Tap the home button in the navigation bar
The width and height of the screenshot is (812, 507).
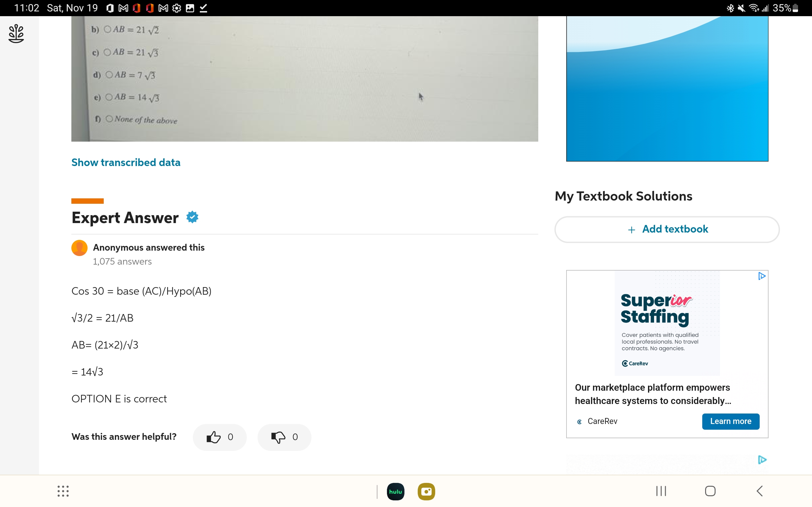(x=710, y=491)
